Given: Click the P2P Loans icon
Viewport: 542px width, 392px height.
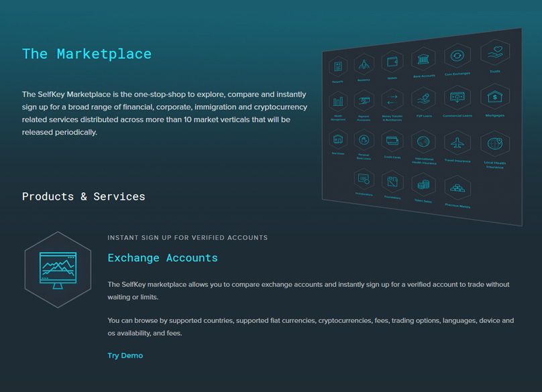Looking at the screenshot, I should point(423,99).
